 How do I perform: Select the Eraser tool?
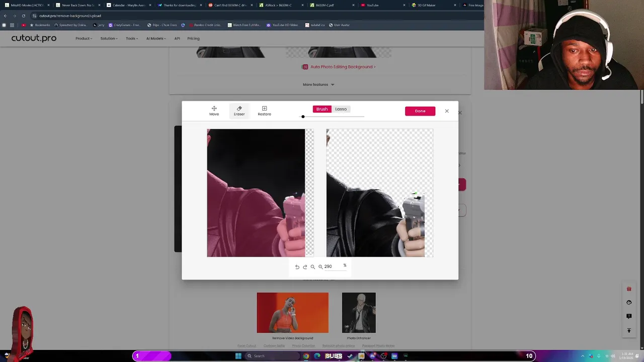pyautogui.click(x=239, y=111)
